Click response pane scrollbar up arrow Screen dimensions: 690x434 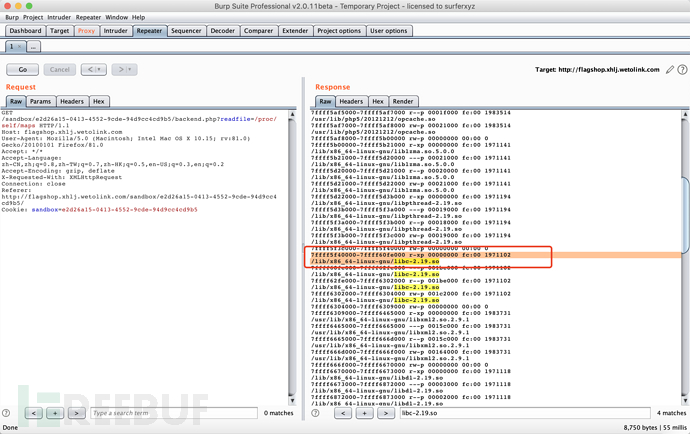pyautogui.click(x=686, y=114)
